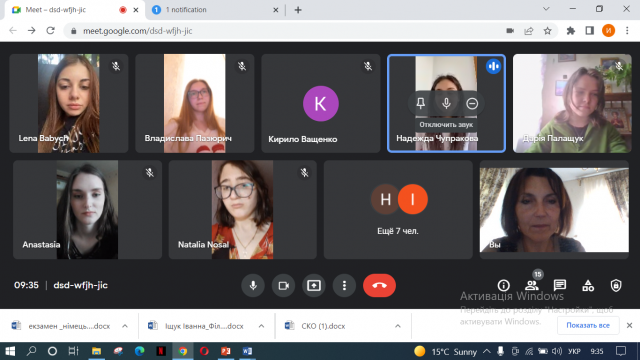Viewport: 640px width, 360px height.
Task: Go back in browser history
Action: click(x=13, y=31)
